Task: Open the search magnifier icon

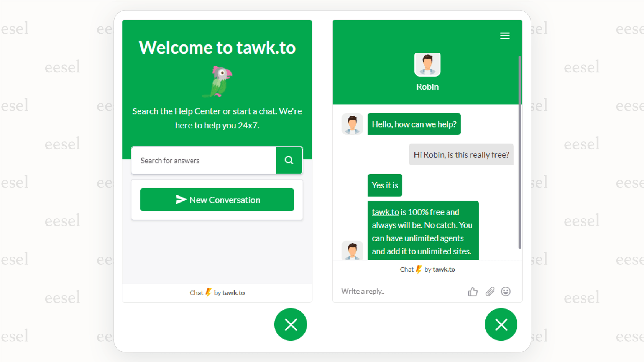Action: (289, 161)
